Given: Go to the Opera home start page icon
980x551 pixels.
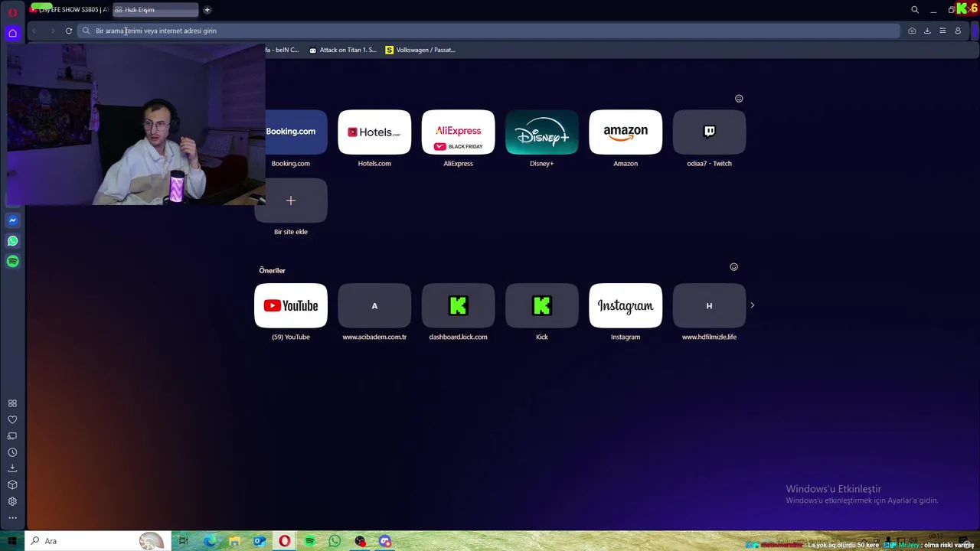Looking at the screenshot, I should (x=12, y=33).
